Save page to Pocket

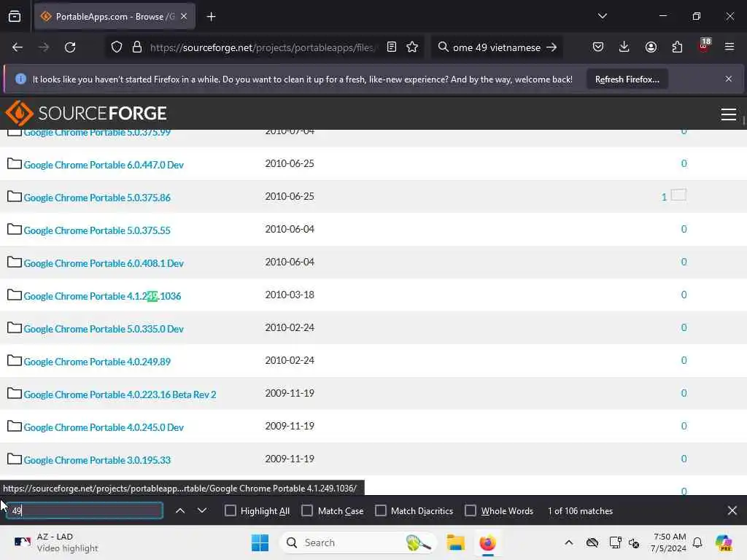coord(598,47)
